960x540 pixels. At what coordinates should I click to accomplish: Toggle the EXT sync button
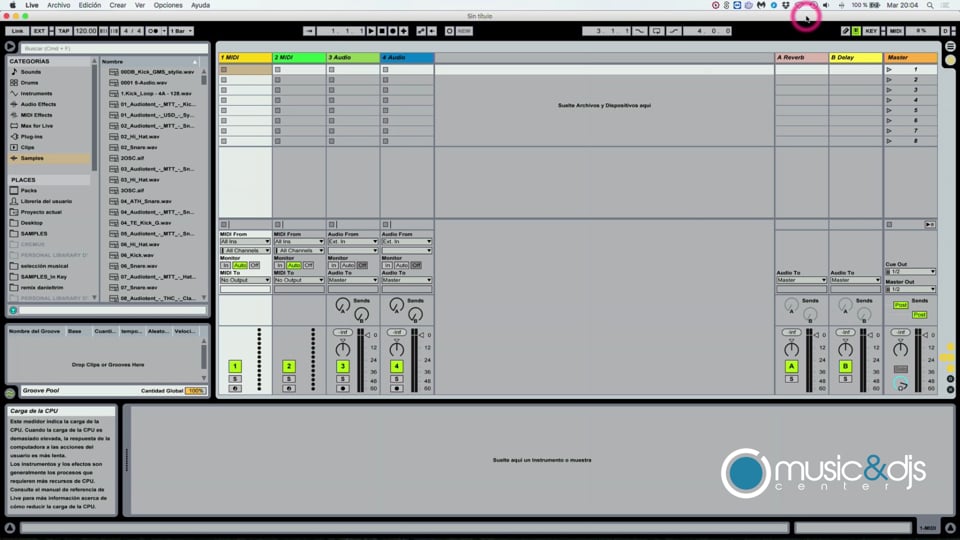pyautogui.click(x=39, y=31)
